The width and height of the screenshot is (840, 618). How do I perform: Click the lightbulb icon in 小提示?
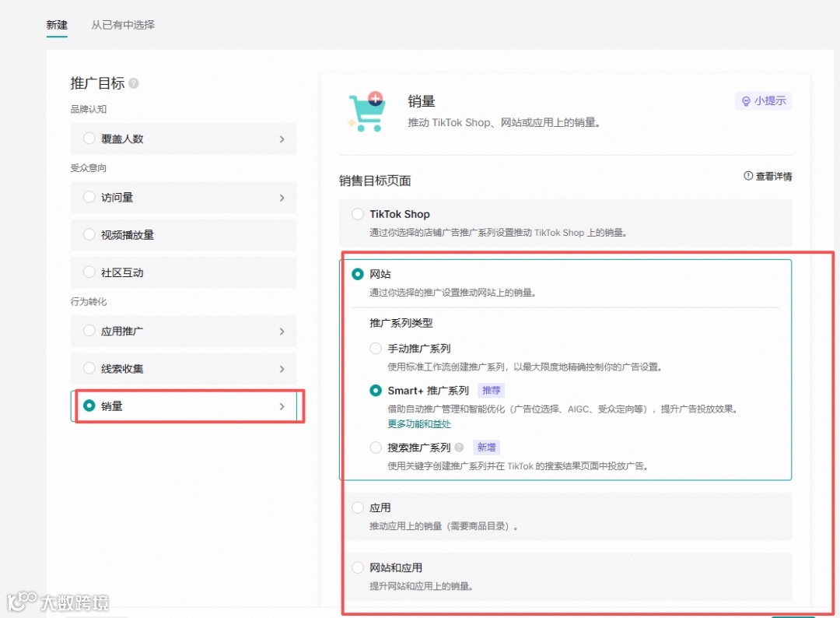click(x=746, y=101)
